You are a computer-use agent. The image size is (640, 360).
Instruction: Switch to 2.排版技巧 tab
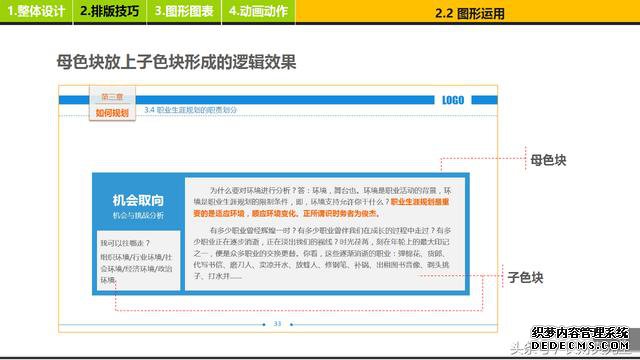click(109, 11)
